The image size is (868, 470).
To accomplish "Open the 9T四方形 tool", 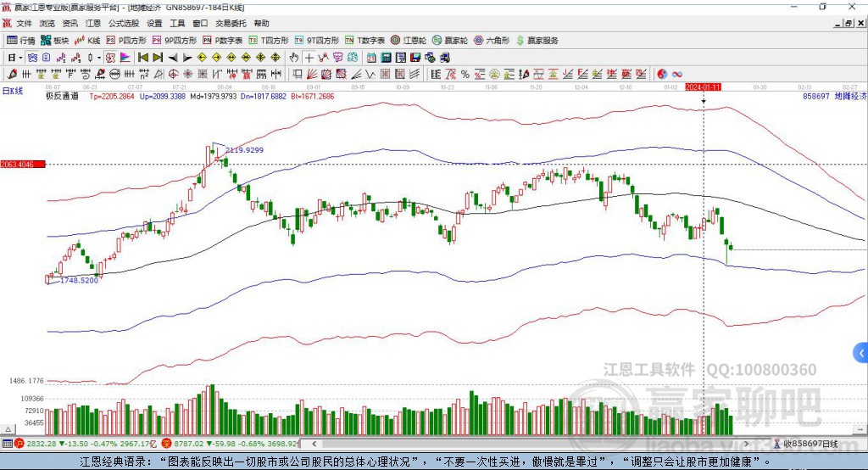I will pyautogui.click(x=317, y=41).
